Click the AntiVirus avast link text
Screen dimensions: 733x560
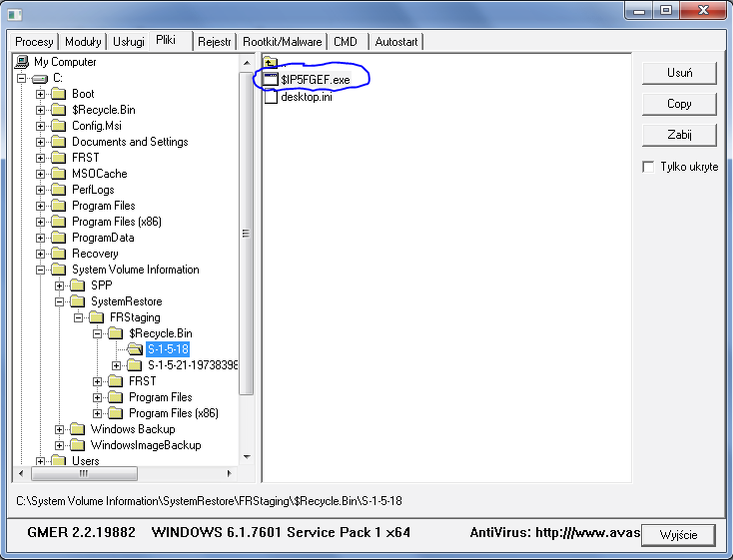554,532
